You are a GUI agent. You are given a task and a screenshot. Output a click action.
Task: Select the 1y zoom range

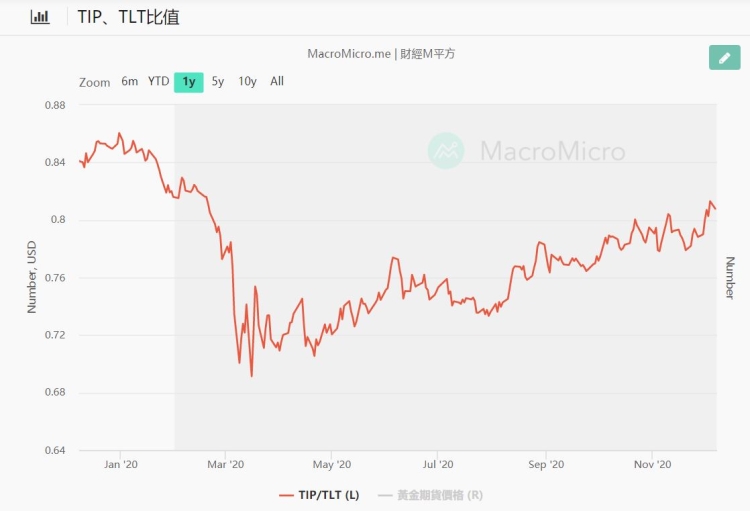188,82
